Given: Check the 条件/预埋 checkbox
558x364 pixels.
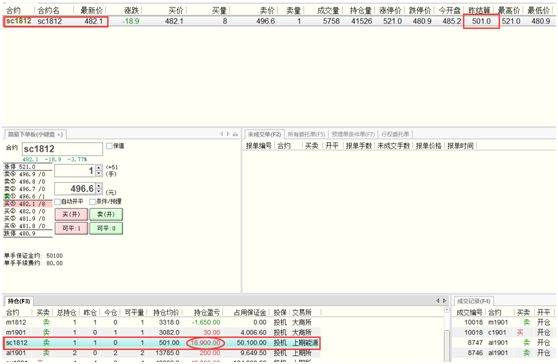Looking at the screenshot, I should point(93,201).
